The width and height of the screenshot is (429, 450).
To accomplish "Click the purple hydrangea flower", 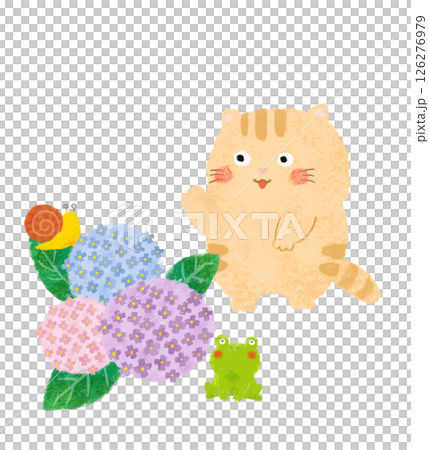I will [158, 330].
